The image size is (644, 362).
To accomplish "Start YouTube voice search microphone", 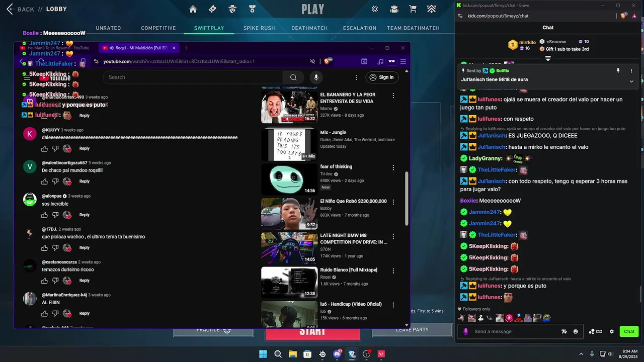I will (x=316, y=77).
